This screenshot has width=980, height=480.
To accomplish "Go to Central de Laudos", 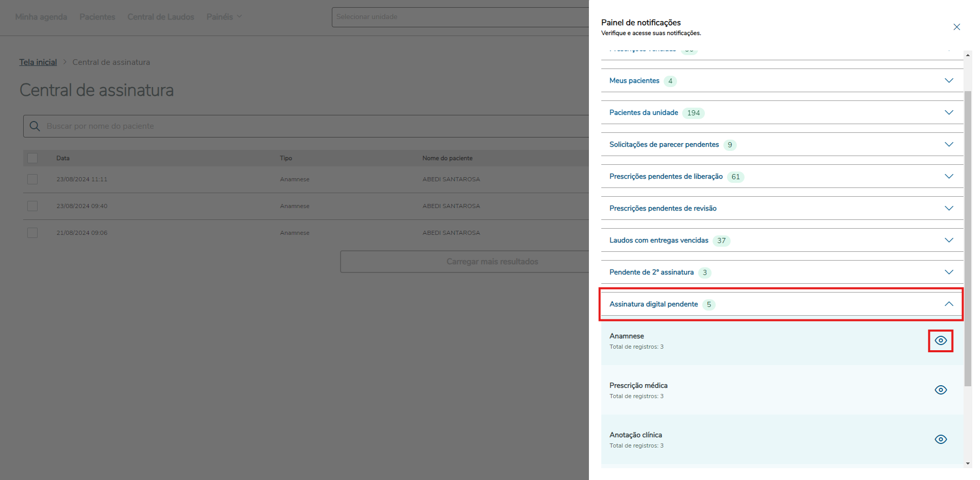I will [161, 17].
